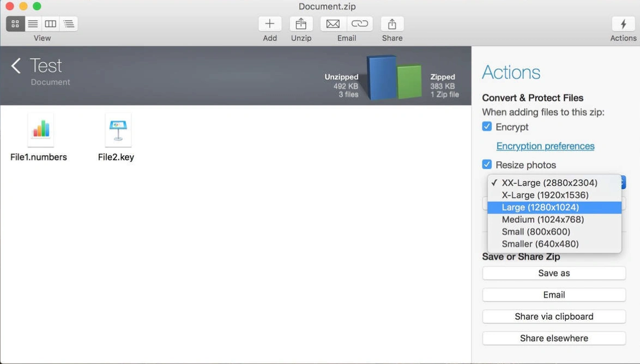Click the File2.key file name
This screenshot has width=640, height=364.
pyautogui.click(x=116, y=157)
